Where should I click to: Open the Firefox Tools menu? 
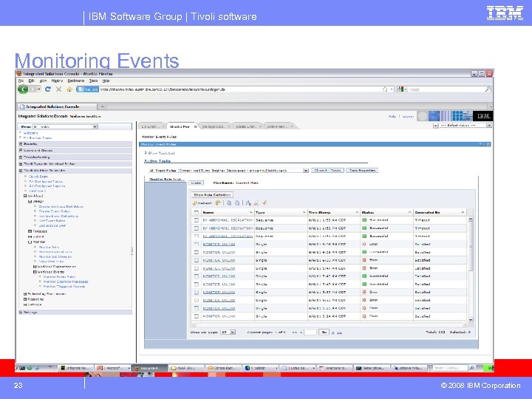coord(93,81)
